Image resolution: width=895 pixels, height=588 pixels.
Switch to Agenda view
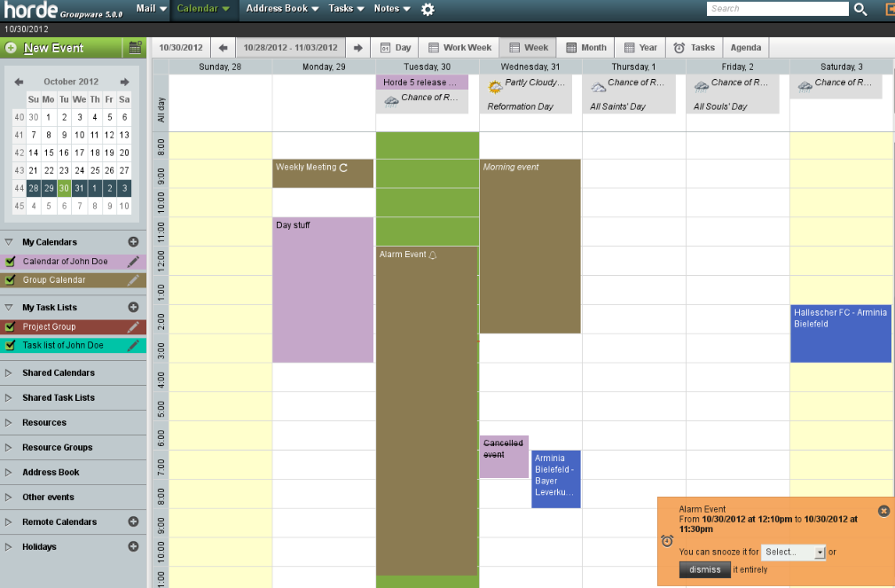[745, 48]
